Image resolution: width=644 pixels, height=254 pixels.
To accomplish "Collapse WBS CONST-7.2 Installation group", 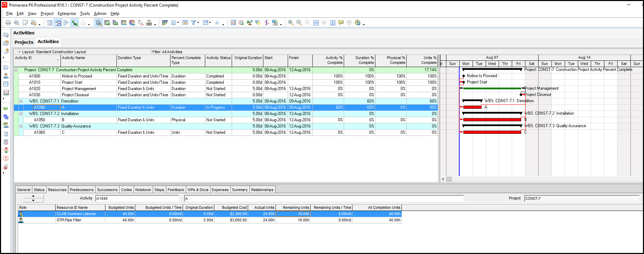I will (x=21, y=114).
